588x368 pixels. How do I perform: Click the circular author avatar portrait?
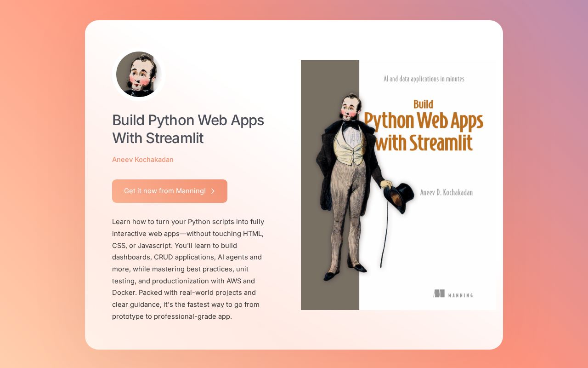point(139,74)
